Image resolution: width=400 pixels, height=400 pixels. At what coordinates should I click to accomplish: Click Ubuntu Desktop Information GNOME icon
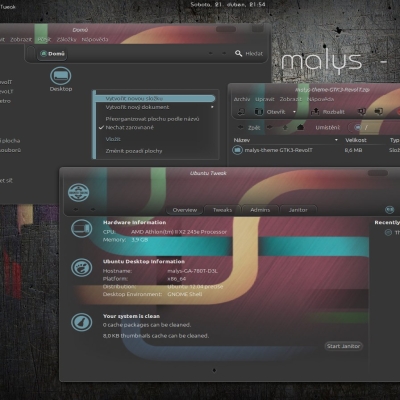[82, 268]
